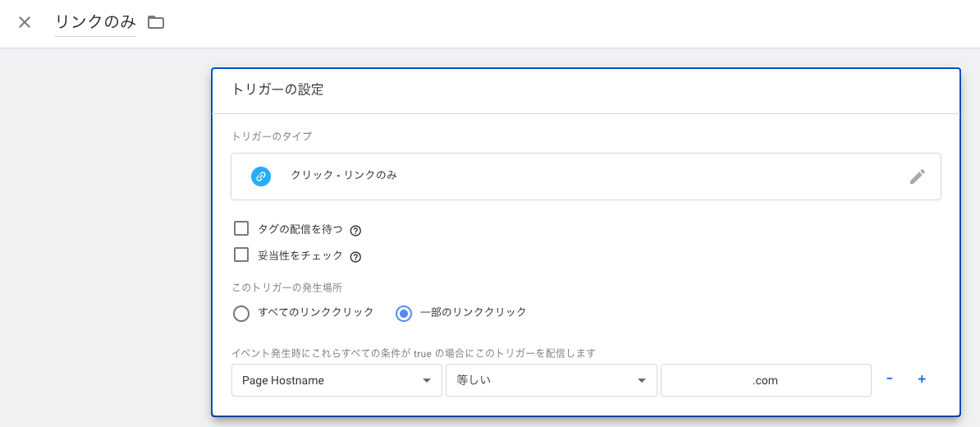Add a condition row with plus icon
Image resolution: width=980 pixels, height=427 pixels.
tap(922, 379)
